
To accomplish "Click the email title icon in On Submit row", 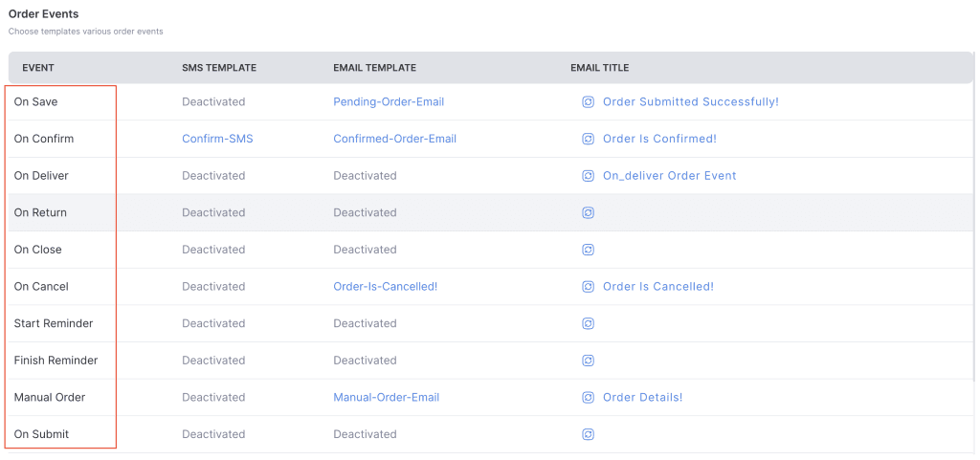I will point(589,434).
